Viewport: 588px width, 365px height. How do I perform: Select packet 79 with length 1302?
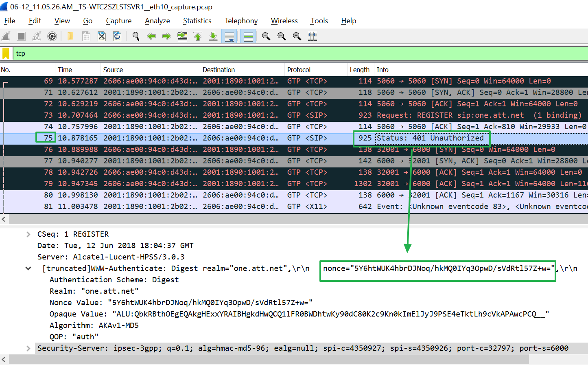point(294,184)
